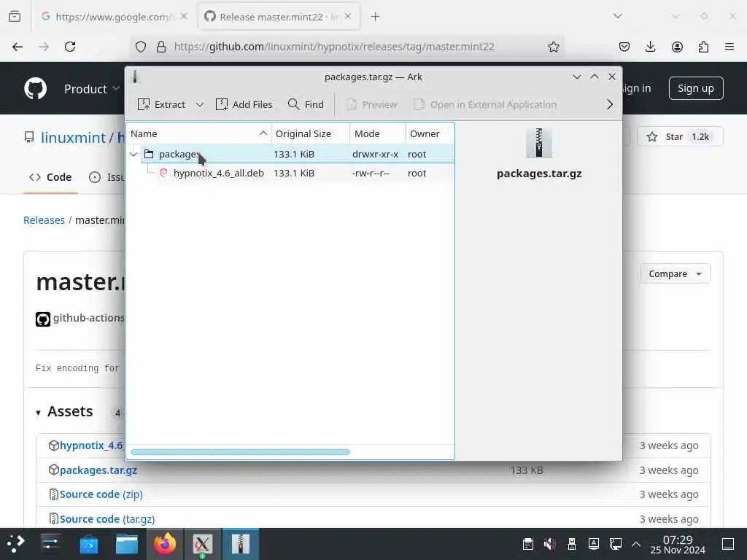Open Firefox application hamburger menu
Viewport: 747px width, 560px height.
coord(729,47)
